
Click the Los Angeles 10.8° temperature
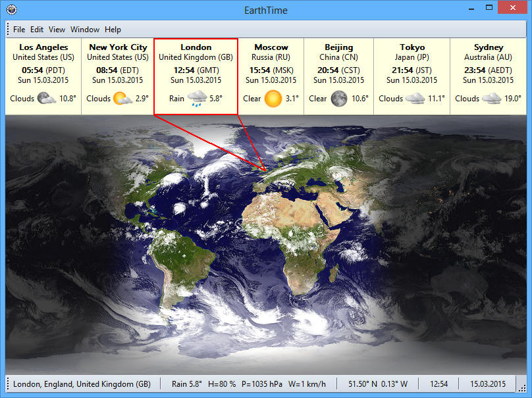tap(68, 99)
